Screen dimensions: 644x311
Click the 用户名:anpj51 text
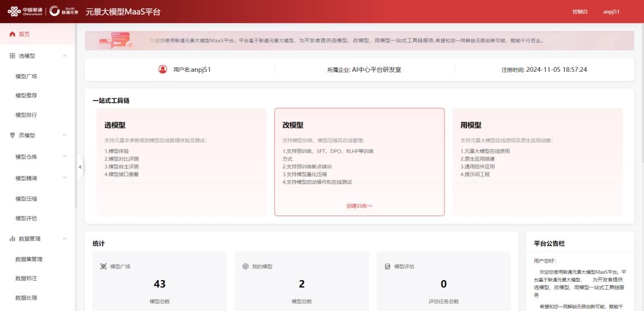[x=192, y=70]
